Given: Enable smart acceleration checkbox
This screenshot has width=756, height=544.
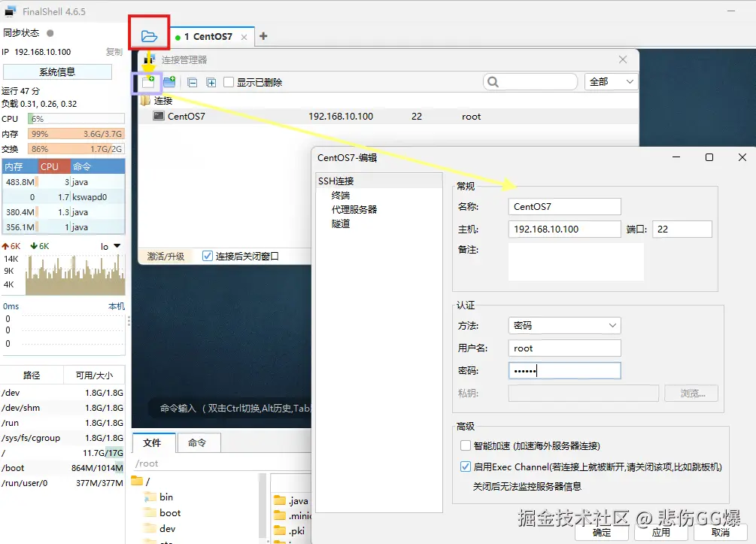Looking at the screenshot, I should [466, 445].
